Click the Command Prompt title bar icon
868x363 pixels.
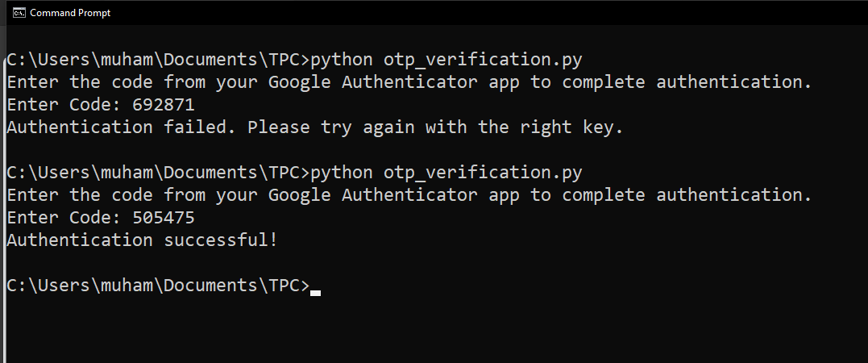[19, 13]
